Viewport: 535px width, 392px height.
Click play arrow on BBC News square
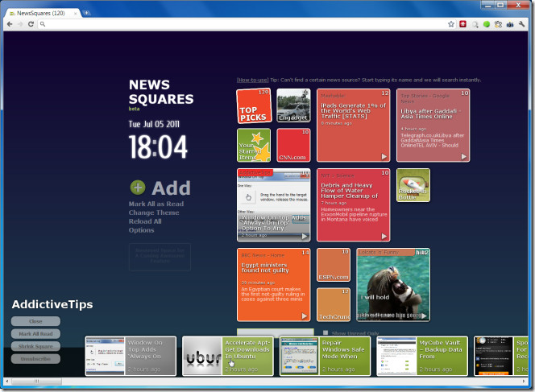tap(305, 316)
